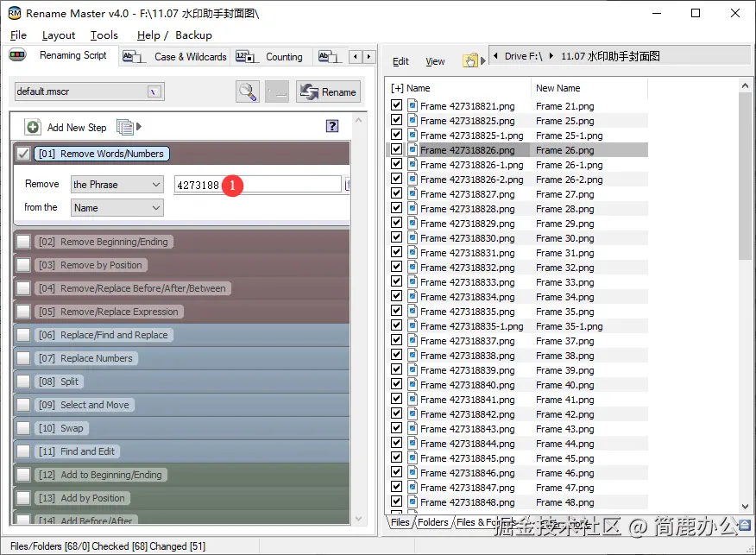Viewport: 756px width, 555px height.
Task: Click the file icon of Frame 427318826-2.png
Action: pyautogui.click(x=413, y=179)
